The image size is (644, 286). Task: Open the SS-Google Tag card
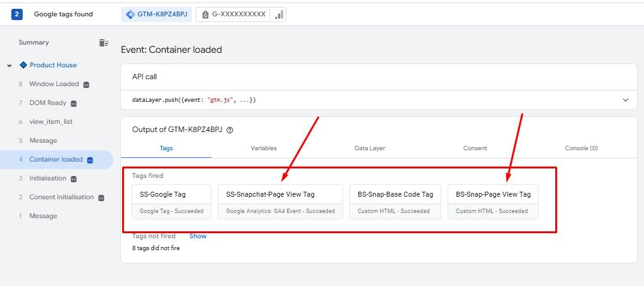point(172,202)
